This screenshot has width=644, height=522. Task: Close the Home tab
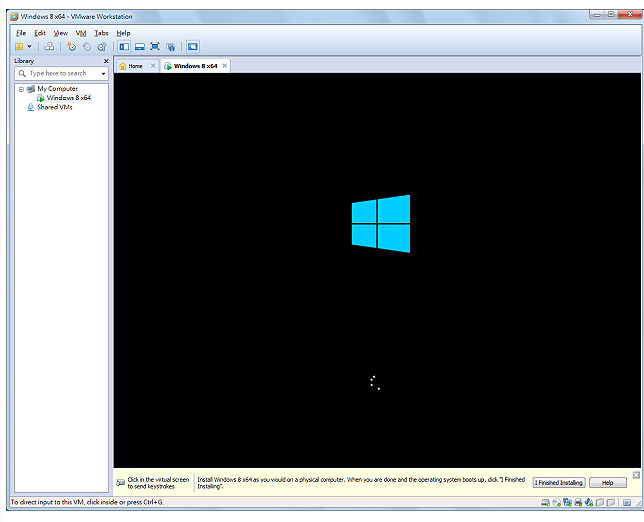pos(153,66)
